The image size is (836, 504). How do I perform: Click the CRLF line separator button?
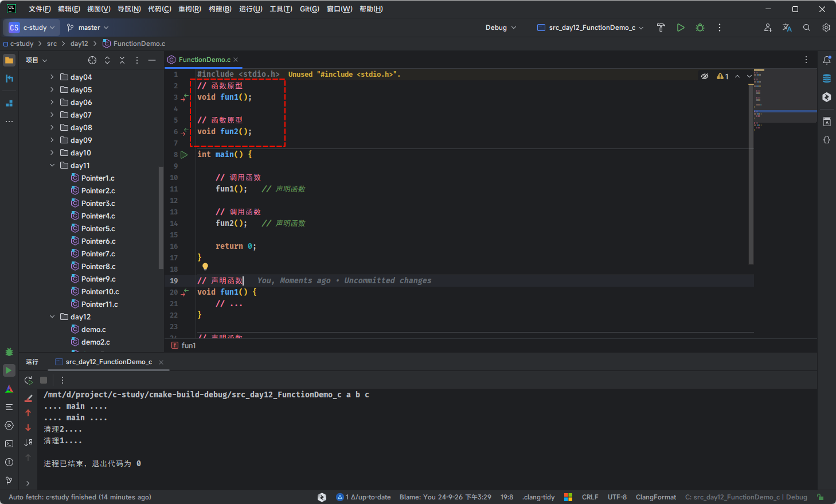pyautogui.click(x=589, y=497)
